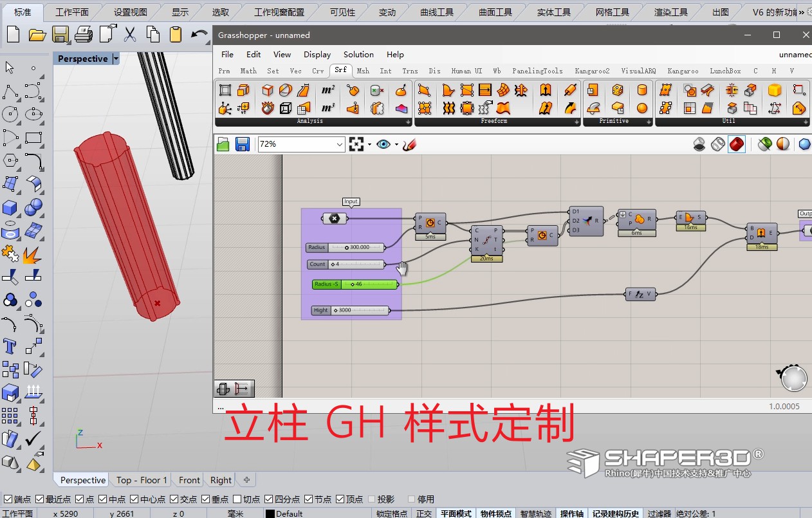Click the Volume m³ component icon

coord(328,107)
